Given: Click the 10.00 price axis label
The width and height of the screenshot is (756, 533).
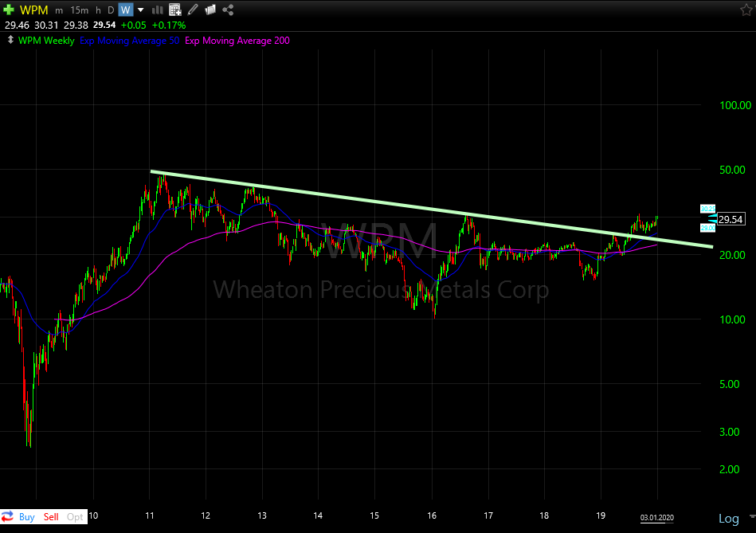Looking at the screenshot, I should point(732,319).
